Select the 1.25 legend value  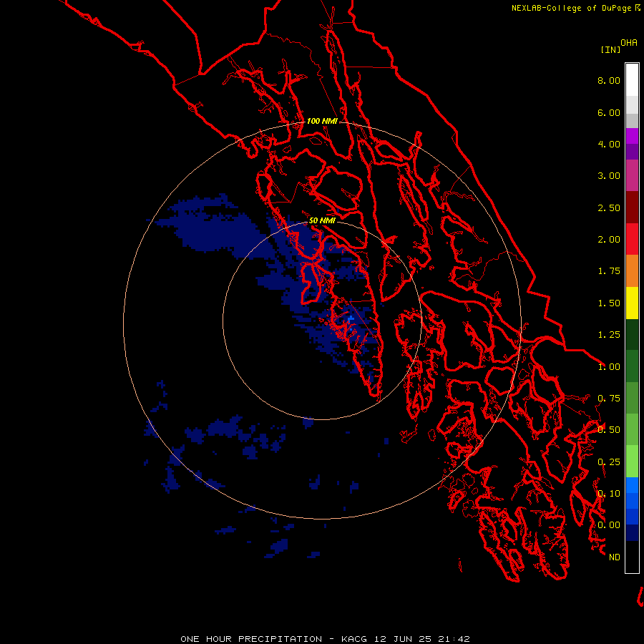pos(609,335)
